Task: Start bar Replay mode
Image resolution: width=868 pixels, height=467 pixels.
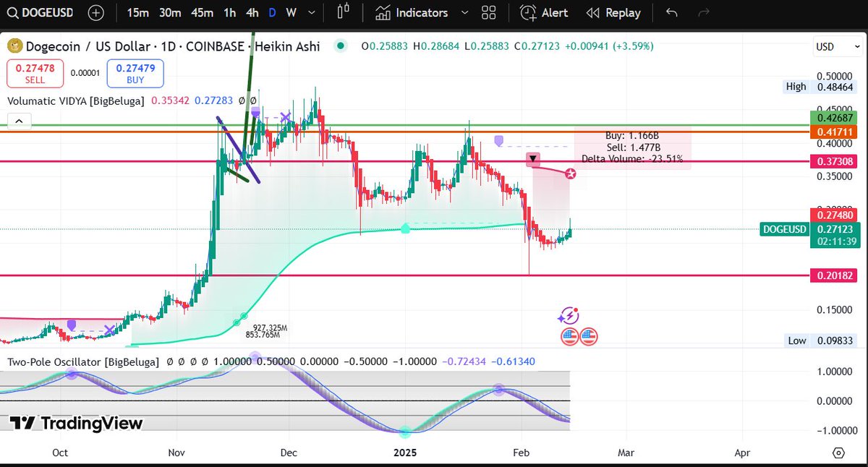Action: click(x=613, y=13)
